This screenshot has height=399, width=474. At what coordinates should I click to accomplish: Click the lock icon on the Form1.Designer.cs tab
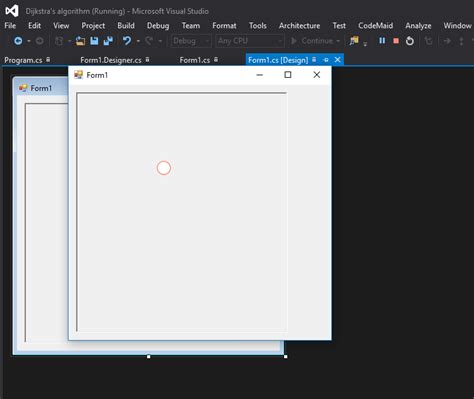[147, 60]
